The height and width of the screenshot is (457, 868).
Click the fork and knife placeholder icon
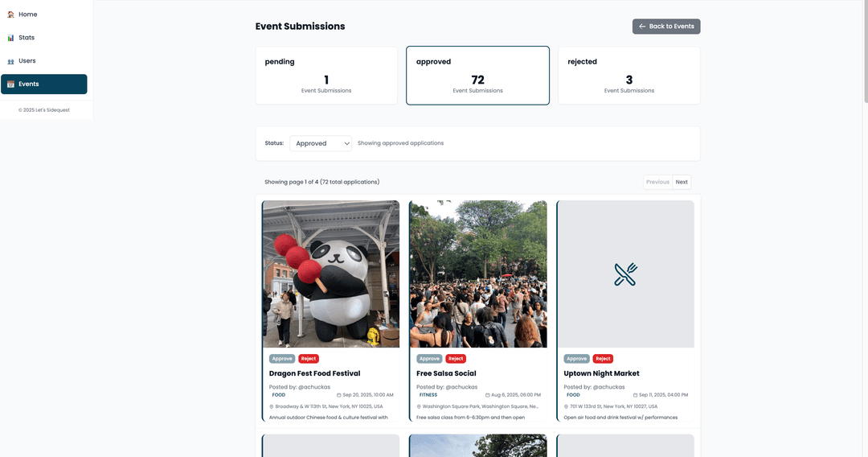[x=625, y=274]
